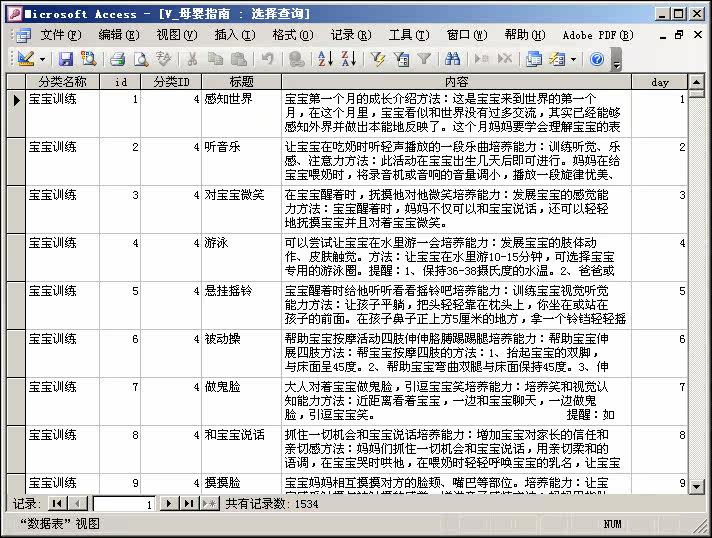Click the 标题 cell 悬挂摇铃

[242, 306]
